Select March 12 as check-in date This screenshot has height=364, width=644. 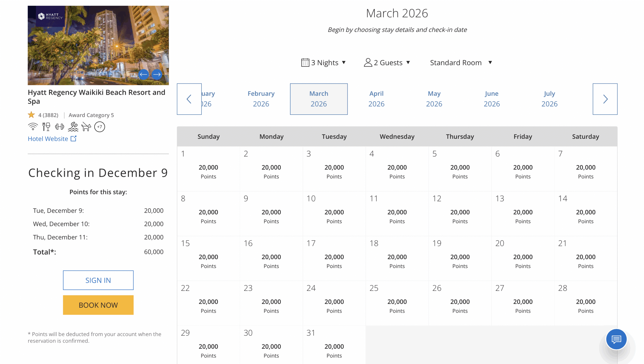tap(460, 213)
